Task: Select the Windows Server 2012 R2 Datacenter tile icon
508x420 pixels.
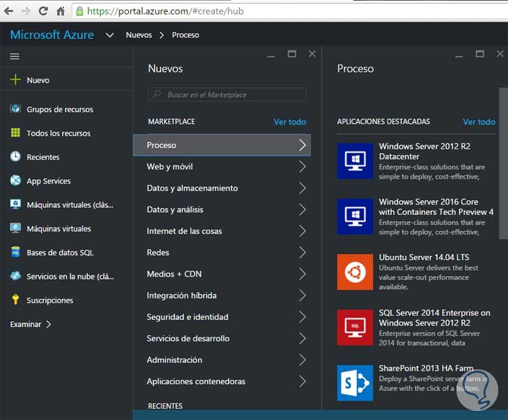Action: [x=355, y=161]
